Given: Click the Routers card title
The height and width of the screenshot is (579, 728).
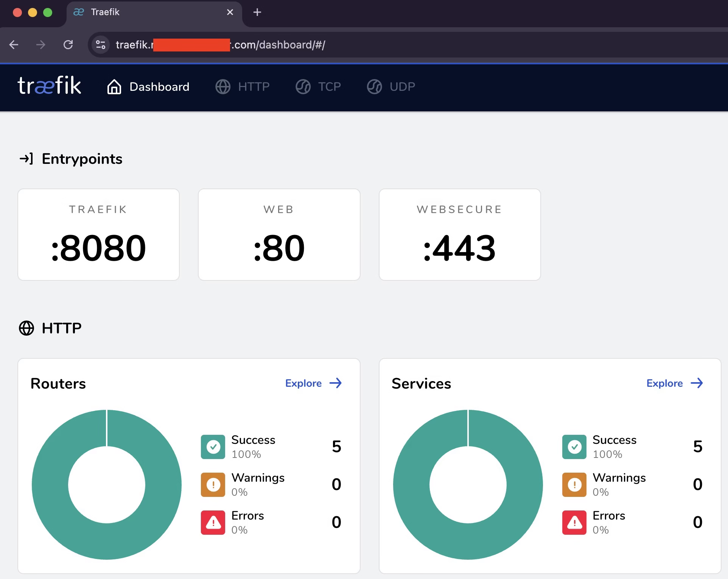Looking at the screenshot, I should pos(58,383).
